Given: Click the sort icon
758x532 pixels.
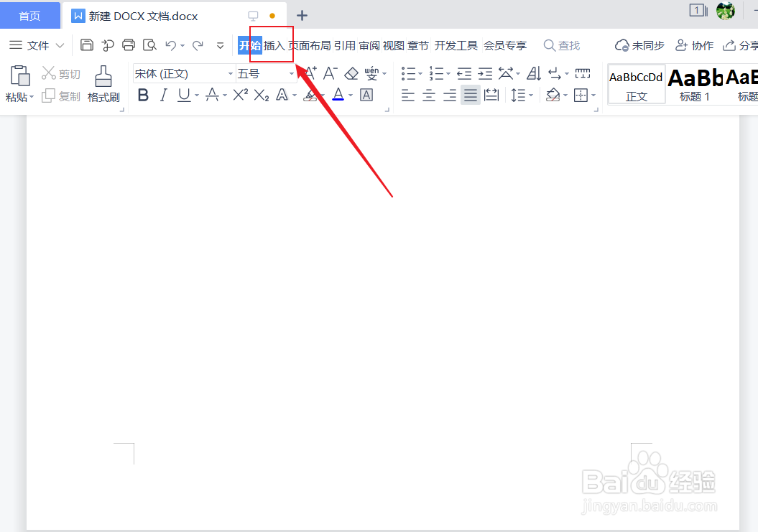Looking at the screenshot, I should tap(534, 74).
